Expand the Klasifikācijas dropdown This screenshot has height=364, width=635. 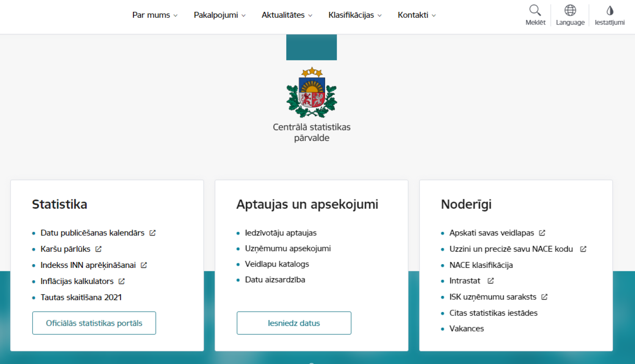[x=355, y=15]
